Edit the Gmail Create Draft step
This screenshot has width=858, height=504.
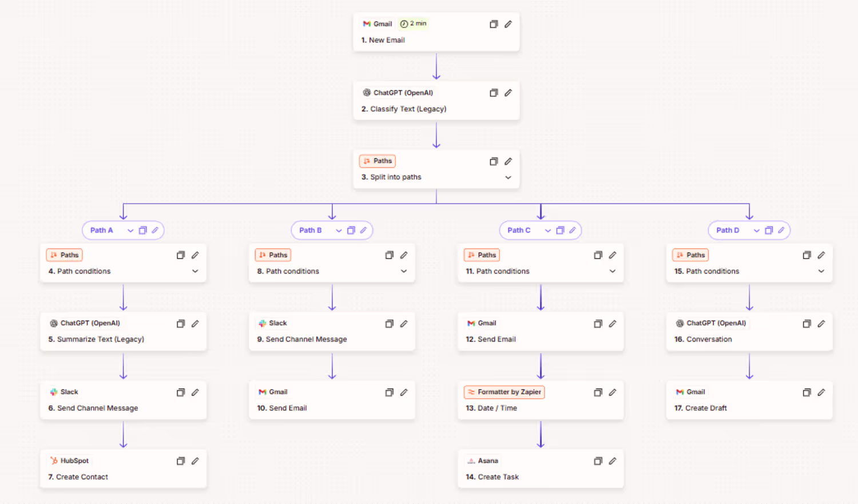tap(821, 392)
